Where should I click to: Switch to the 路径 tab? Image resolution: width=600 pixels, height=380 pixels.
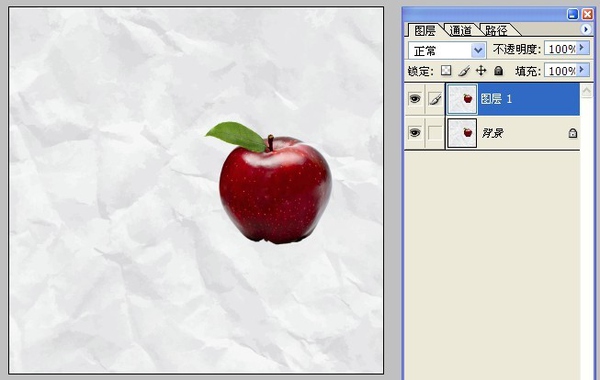[x=497, y=30]
